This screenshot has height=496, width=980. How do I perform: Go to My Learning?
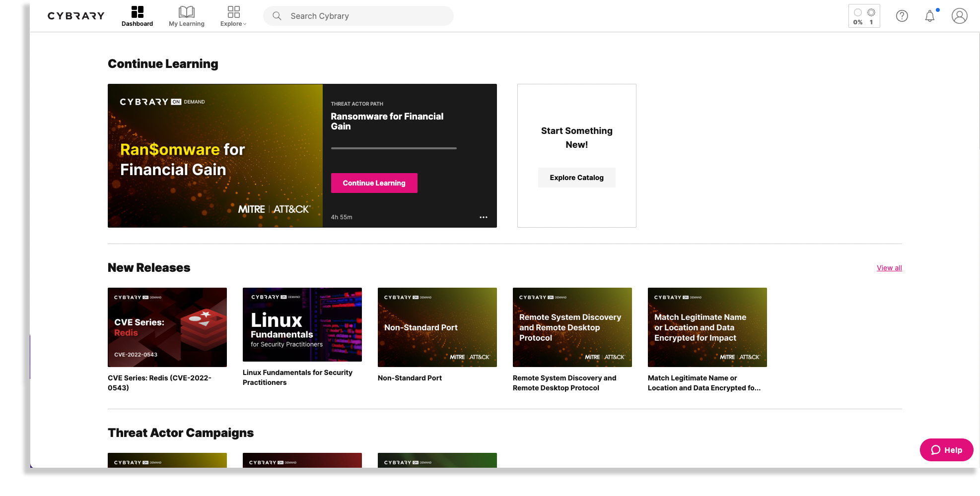187,16
